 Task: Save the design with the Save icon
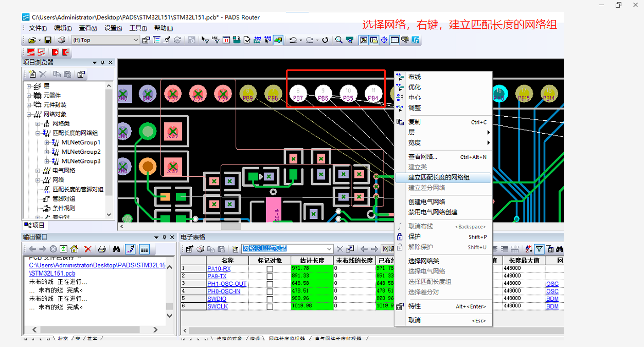(48, 40)
